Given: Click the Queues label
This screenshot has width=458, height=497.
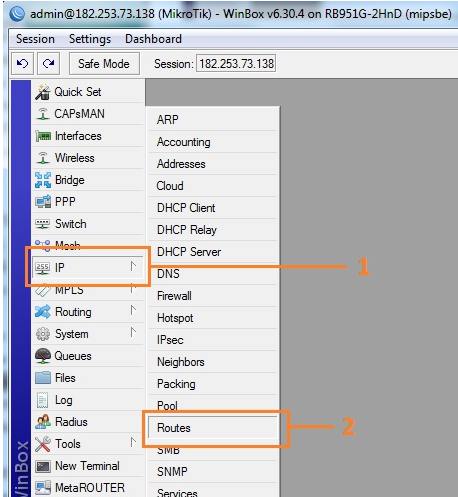Looking at the screenshot, I should click(73, 356).
